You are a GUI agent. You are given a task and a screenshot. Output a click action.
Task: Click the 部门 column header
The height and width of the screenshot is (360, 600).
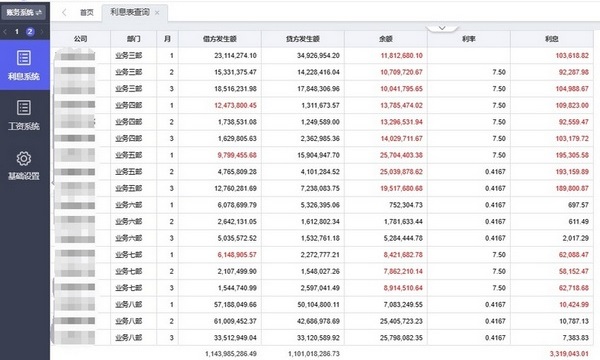click(x=134, y=39)
